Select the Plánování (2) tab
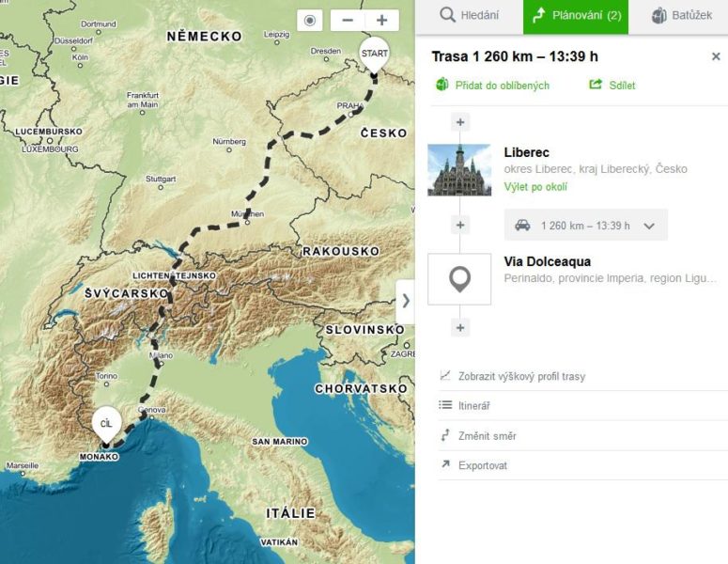 point(576,16)
